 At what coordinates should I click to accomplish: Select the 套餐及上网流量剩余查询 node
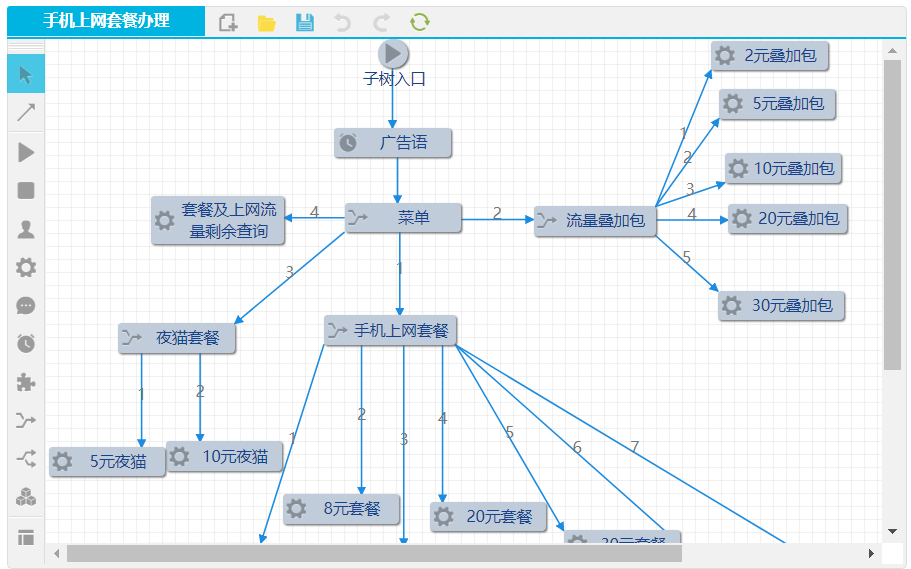(x=218, y=220)
